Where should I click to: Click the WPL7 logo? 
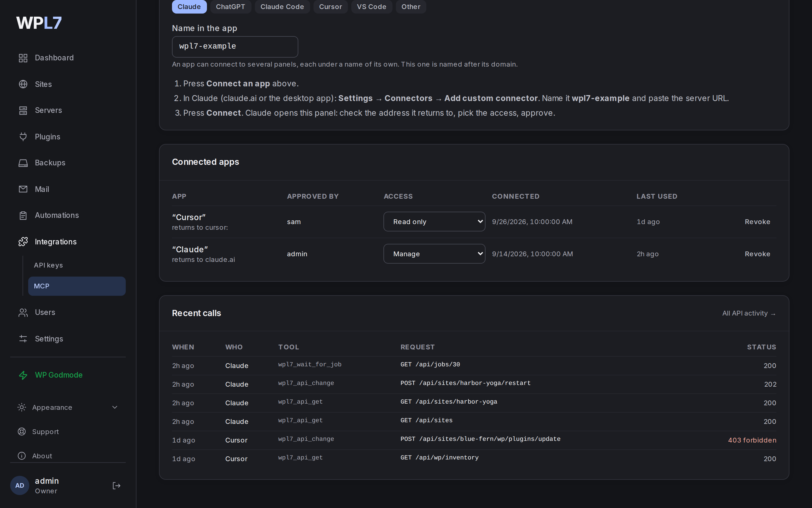coord(39,23)
